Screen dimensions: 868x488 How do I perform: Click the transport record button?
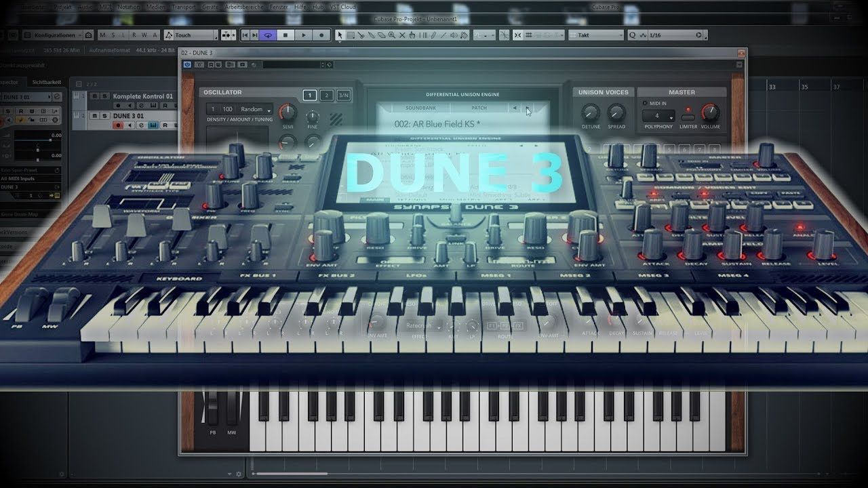[321, 35]
